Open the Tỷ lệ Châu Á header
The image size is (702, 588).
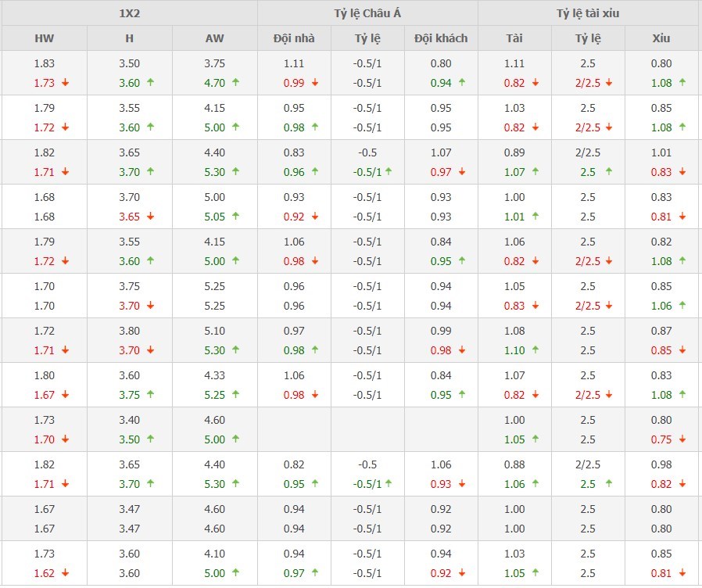coord(367,13)
